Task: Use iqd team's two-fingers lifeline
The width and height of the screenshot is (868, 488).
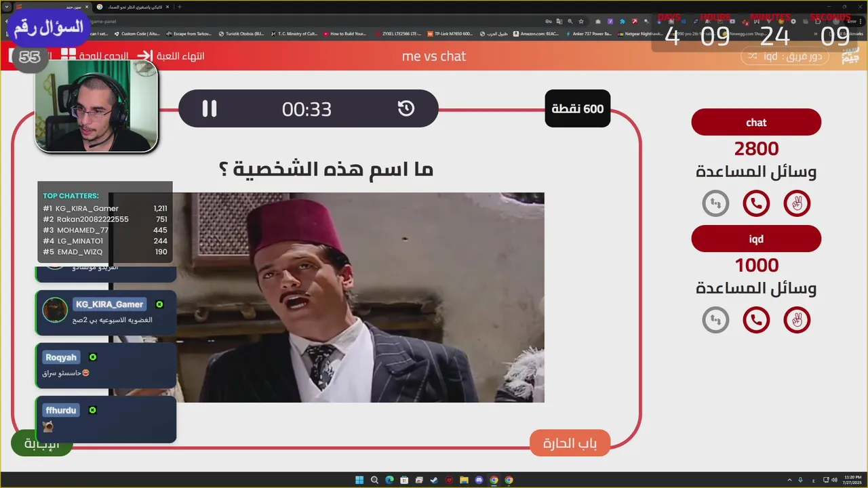Action: tap(797, 320)
